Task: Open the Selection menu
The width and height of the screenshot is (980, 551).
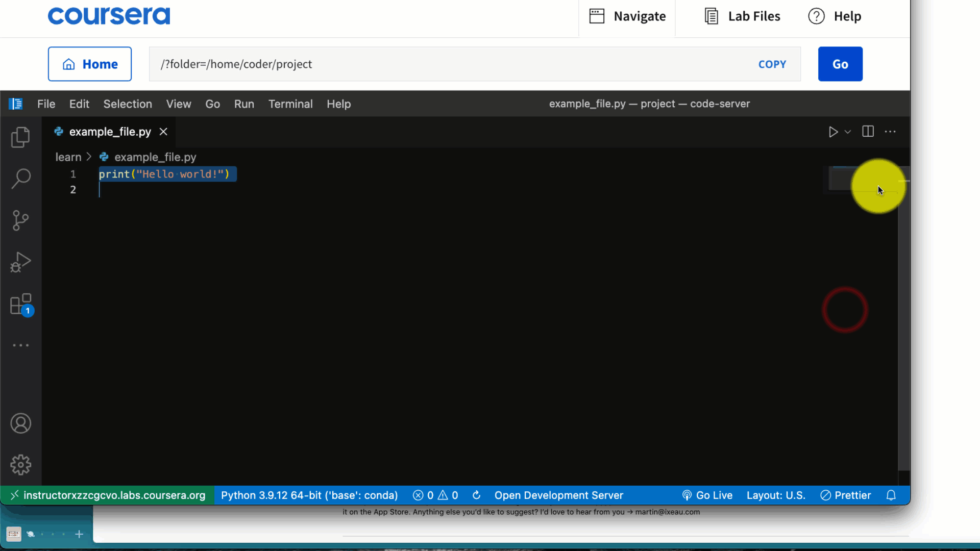Action: pos(128,104)
